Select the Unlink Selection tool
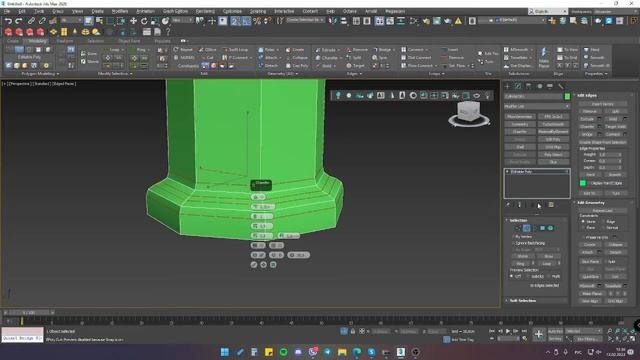This screenshot has width=640, height=360. coord(42,20)
